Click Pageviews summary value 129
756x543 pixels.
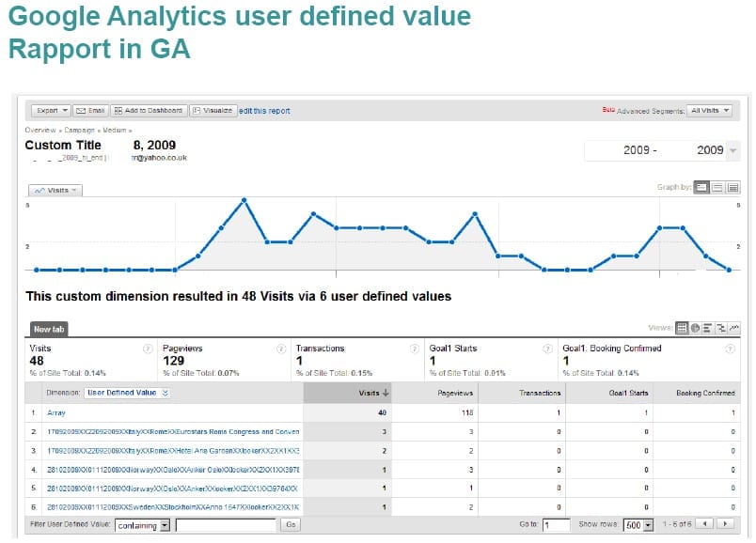pos(174,361)
